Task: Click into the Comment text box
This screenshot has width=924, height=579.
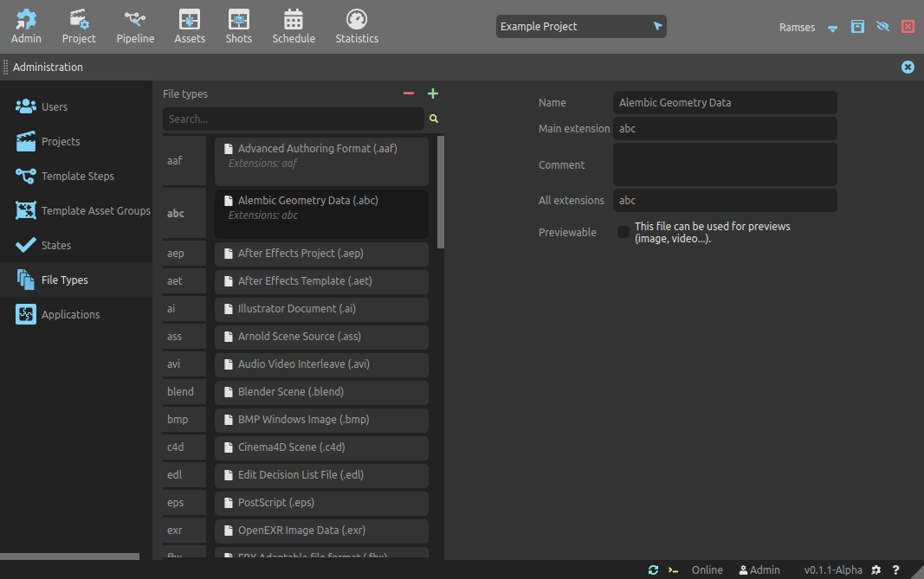Action: [x=725, y=164]
